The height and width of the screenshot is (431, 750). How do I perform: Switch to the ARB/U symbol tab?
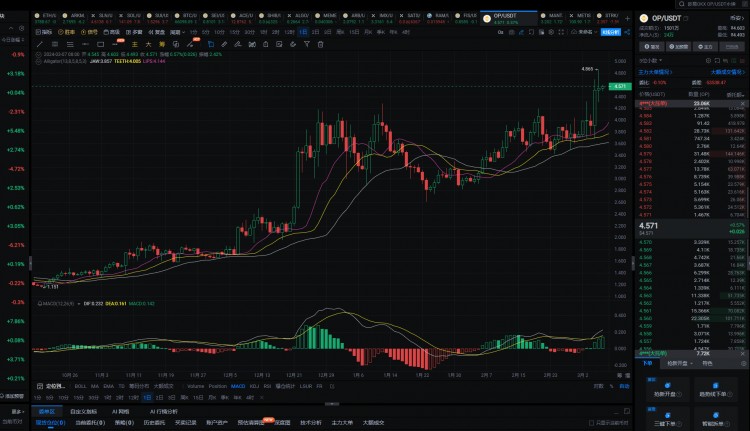(x=355, y=18)
